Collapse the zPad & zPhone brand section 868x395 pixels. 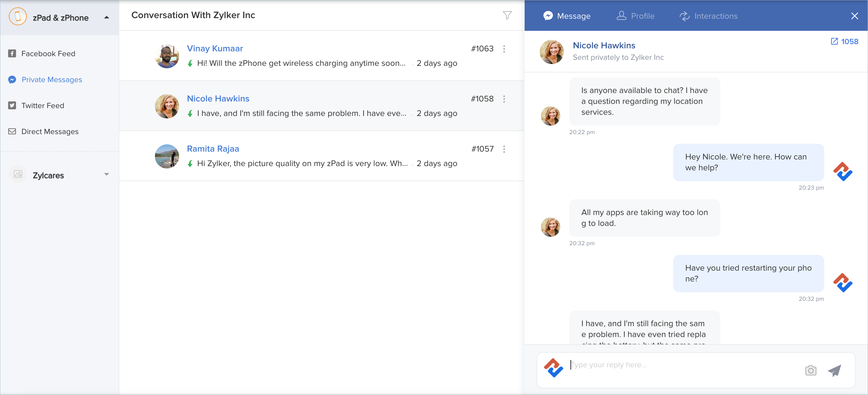point(107,18)
